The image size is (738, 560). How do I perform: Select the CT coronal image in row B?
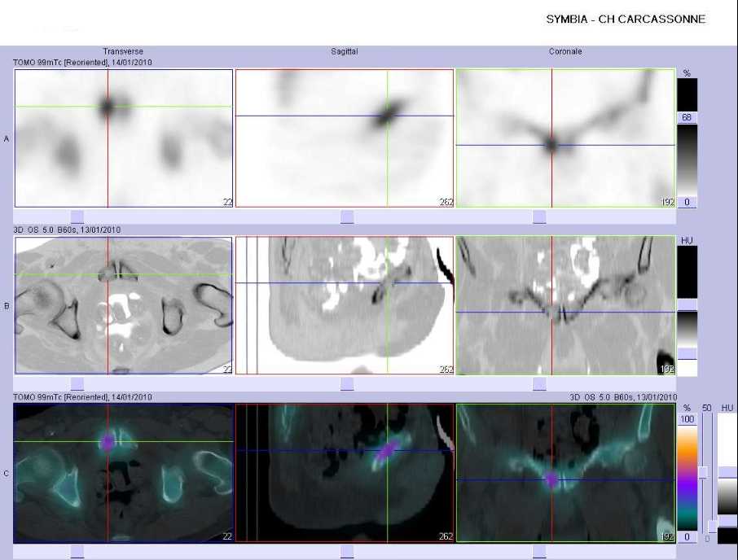[x=566, y=305]
